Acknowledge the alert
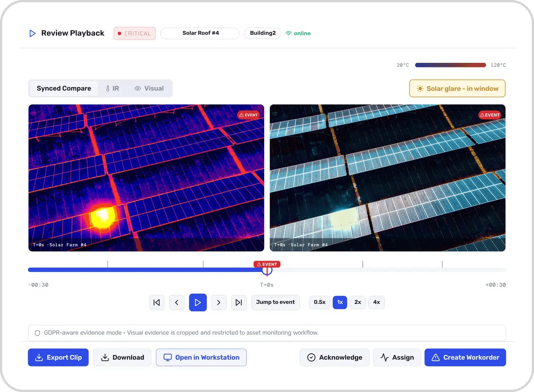 [x=334, y=358]
